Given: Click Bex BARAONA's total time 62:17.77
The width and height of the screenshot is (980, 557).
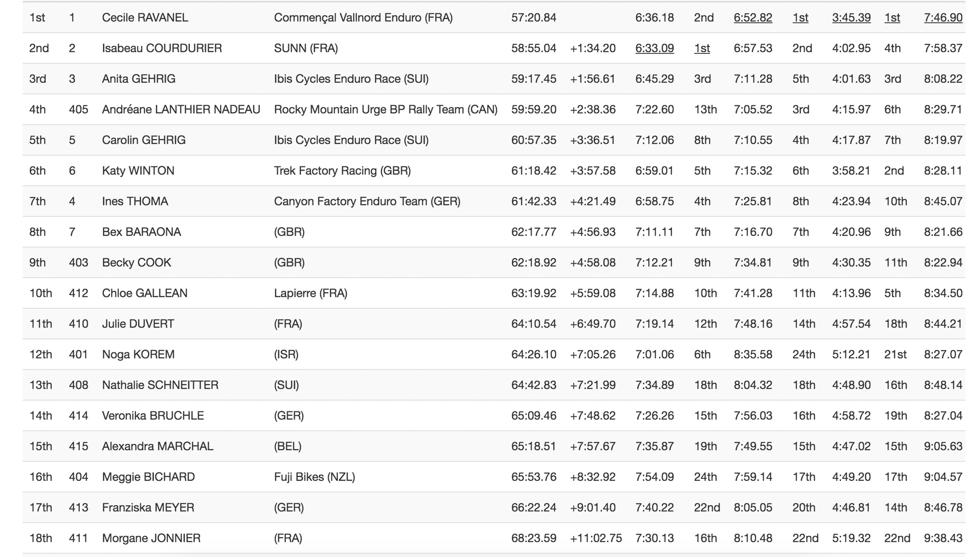Looking at the screenshot, I should pyautogui.click(x=534, y=232).
